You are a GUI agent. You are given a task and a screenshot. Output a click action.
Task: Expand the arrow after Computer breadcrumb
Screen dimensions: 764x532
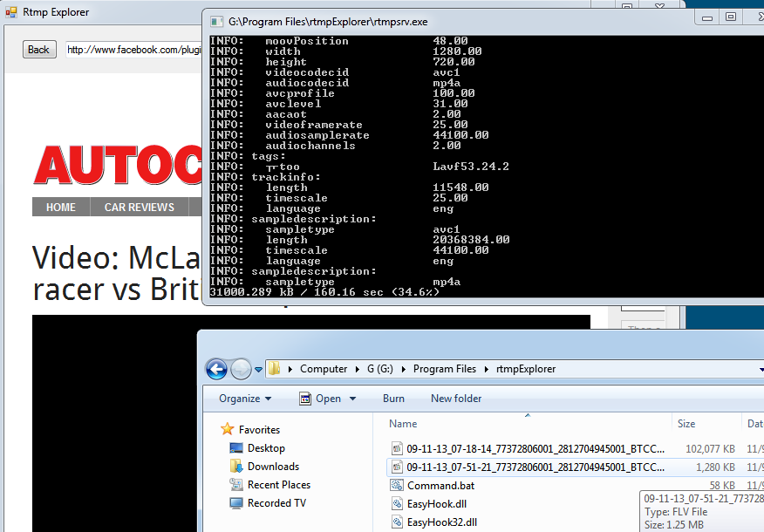point(358,369)
